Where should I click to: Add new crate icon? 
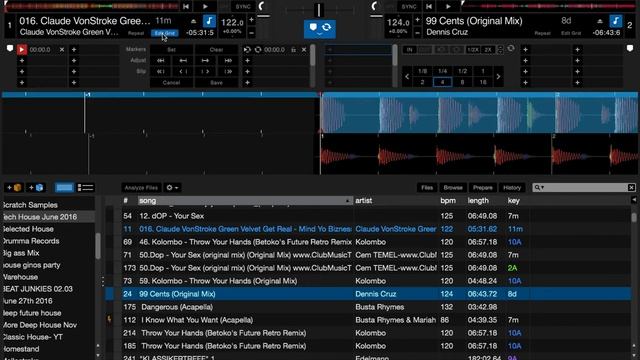tap(14, 187)
